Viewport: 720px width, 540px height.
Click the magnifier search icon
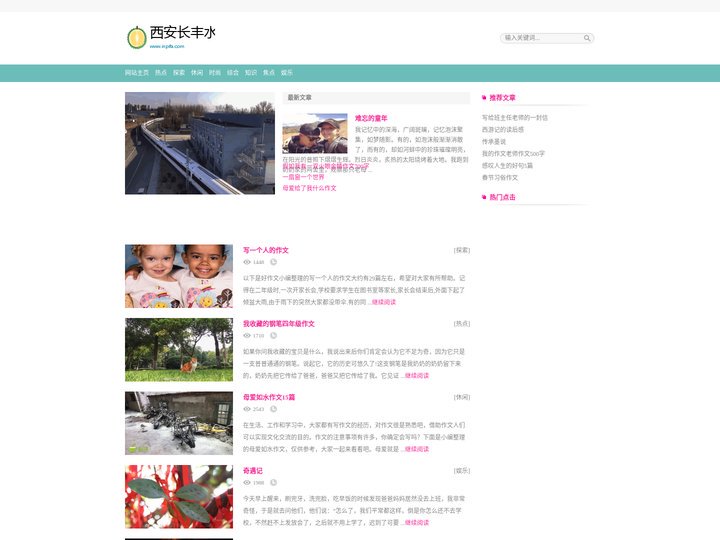[x=587, y=38]
